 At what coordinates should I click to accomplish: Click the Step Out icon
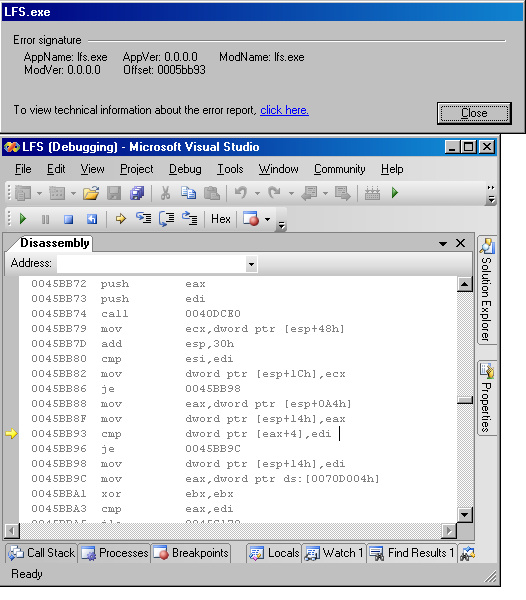coord(189,218)
